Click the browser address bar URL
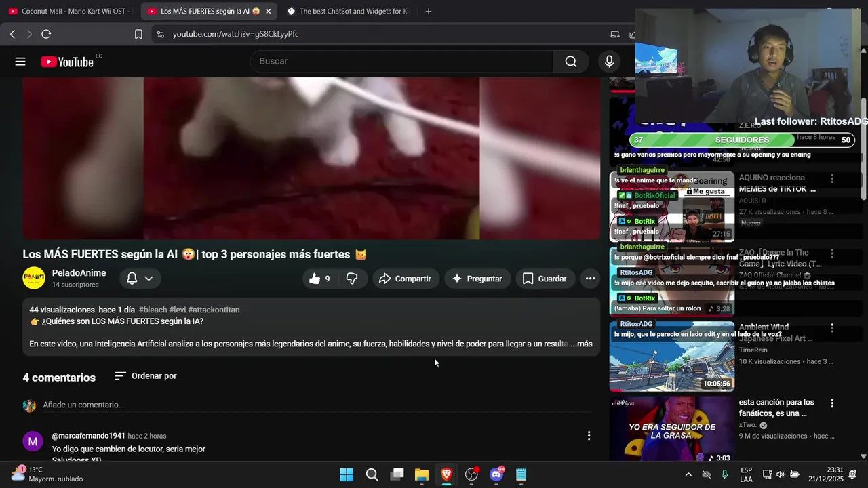This screenshot has width=868, height=488. 235,34
